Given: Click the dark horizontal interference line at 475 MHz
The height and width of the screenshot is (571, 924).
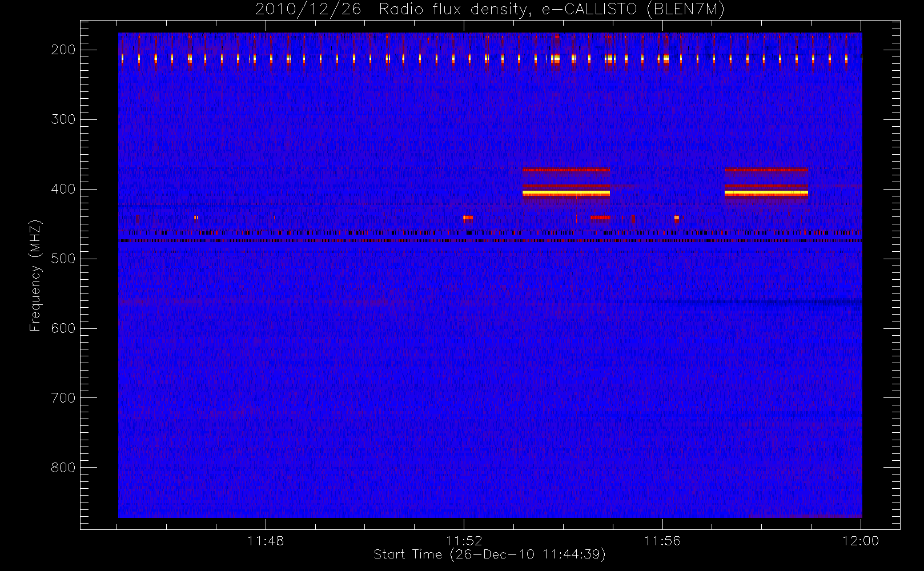Looking at the screenshot, I should [490, 241].
